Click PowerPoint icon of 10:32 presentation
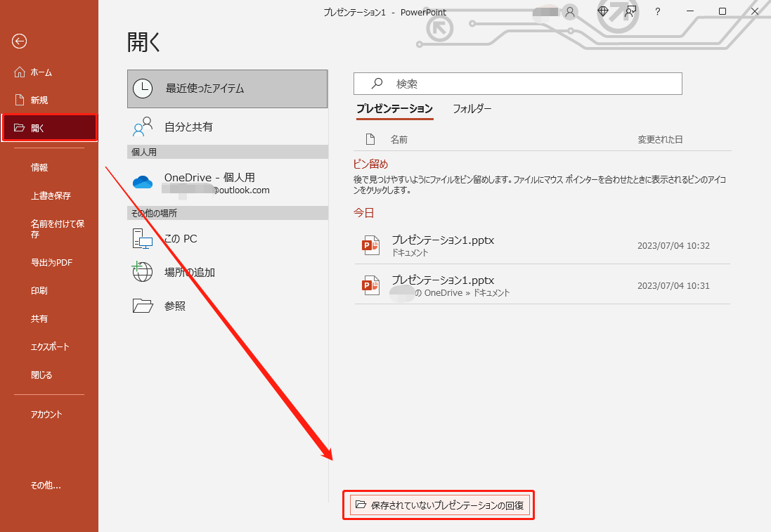 pyautogui.click(x=370, y=245)
